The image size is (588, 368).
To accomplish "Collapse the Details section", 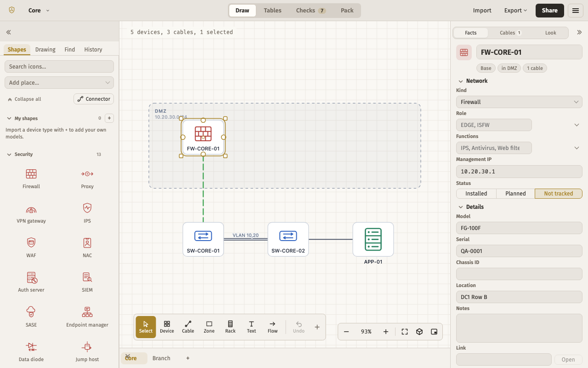I will tap(461, 207).
